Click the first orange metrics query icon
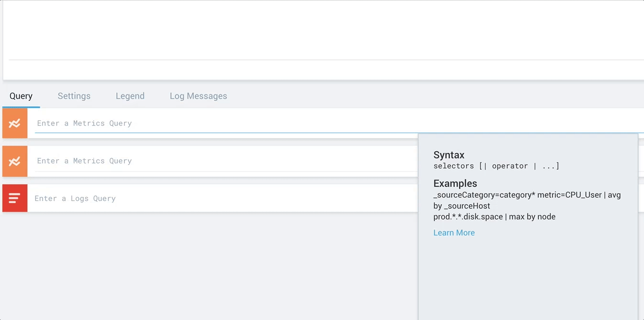This screenshot has height=320, width=644. point(15,124)
